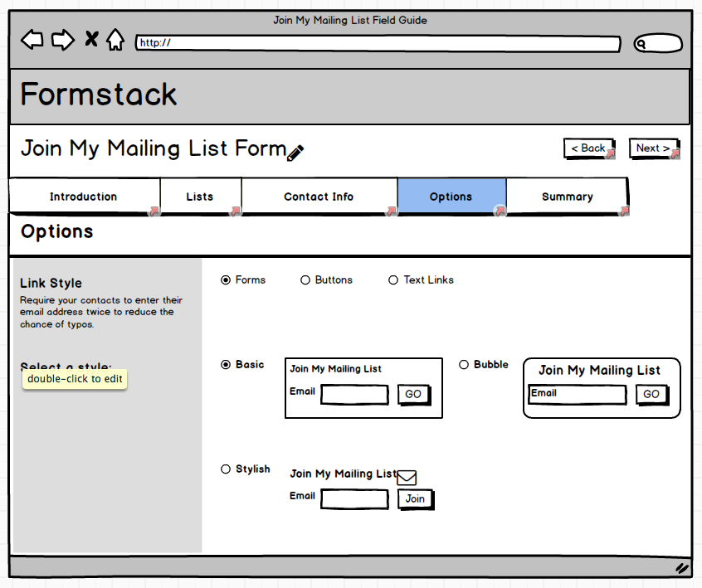Screen dimensions: 702x588
Task: Choose the Bubble style radio button
Action: coord(464,365)
